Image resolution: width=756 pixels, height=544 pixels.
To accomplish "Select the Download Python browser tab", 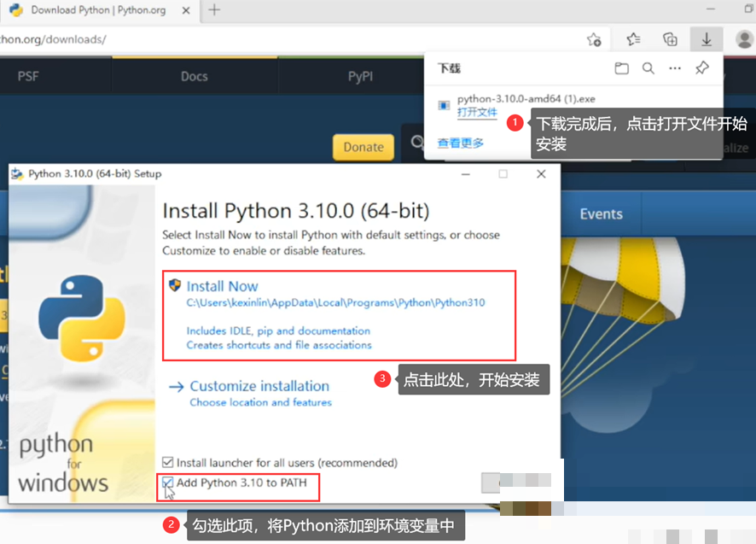I will [98, 10].
